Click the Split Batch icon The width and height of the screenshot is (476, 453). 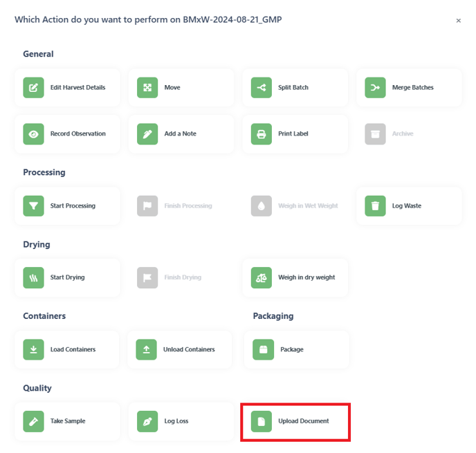point(262,88)
